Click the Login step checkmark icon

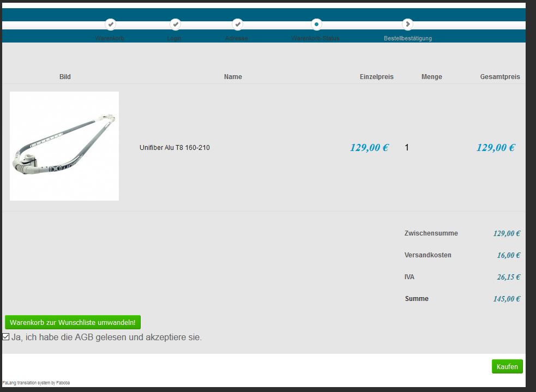176,25
